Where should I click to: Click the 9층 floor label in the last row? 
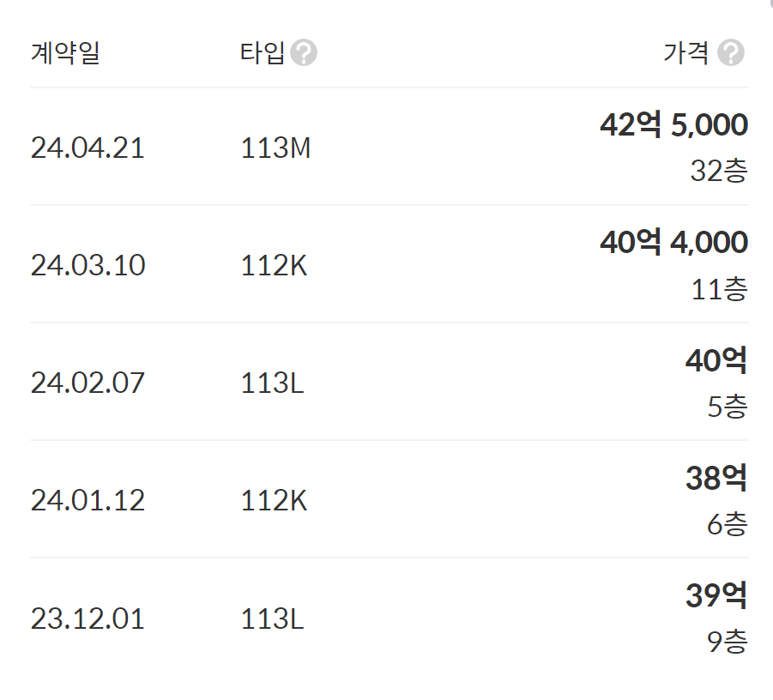coord(728,643)
